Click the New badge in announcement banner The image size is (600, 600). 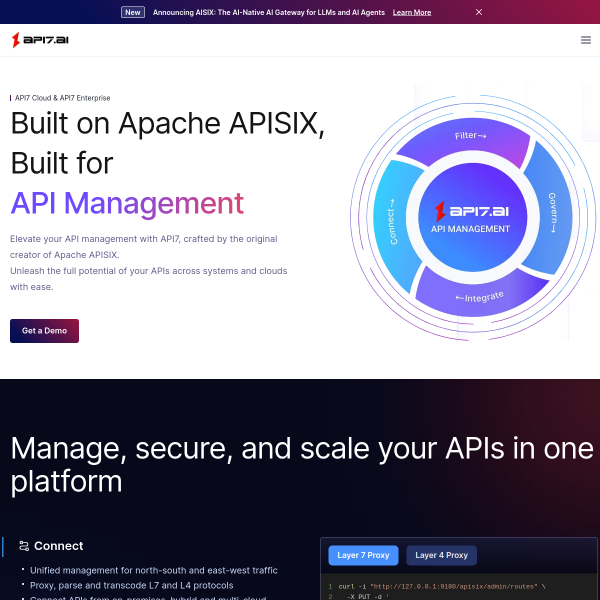133,12
